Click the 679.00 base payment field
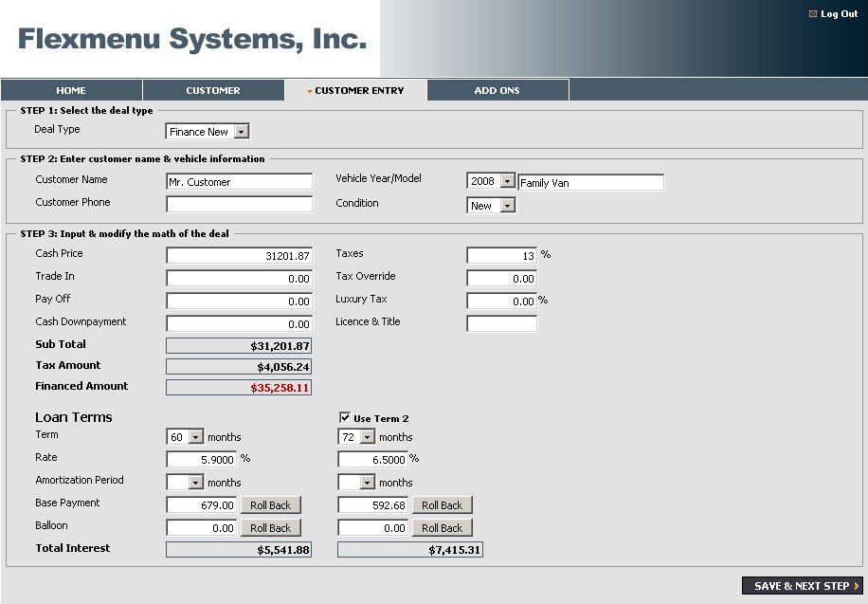Viewport: 868px width, 604px height. 202,504
